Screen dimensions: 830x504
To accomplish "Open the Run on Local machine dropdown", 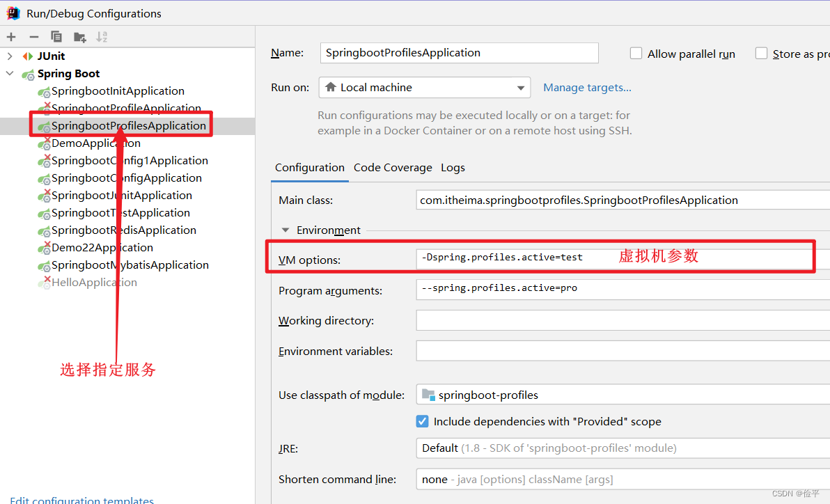I will pos(425,87).
